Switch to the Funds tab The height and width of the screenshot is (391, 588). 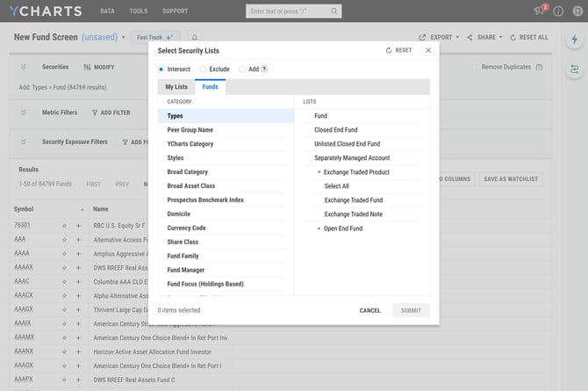click(210, 87)
